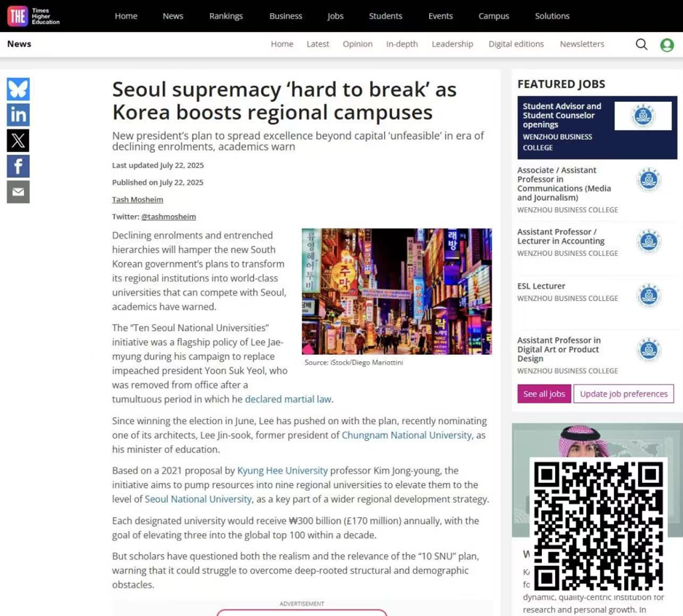The image size is (683, 616).
Task: Open Assistant Professor in Accounting job
Action: click(561, 236)
